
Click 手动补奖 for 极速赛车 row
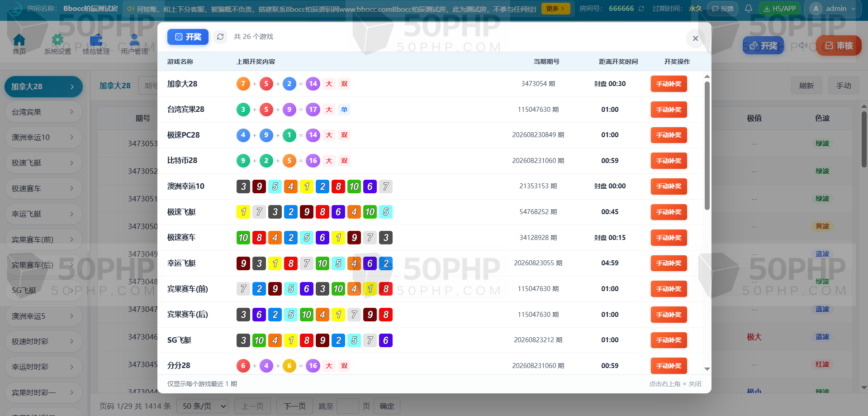click(x=669, y=238)
